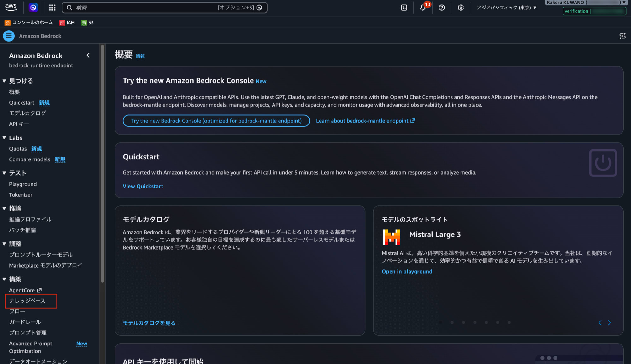Image resolution: width=631 pixels, height=364 pixels.
Task: Open the account menu for Kakeru KUWANO
Action: 586,3
